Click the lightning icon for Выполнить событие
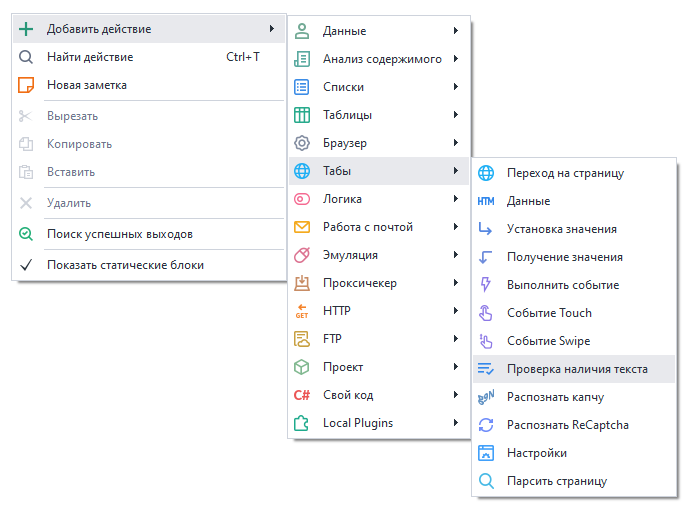The width and height of the screenshot is (695, 512). 486,285
